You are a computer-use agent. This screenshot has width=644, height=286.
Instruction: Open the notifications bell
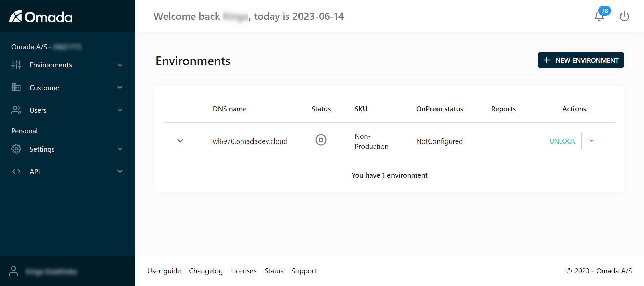point(599,16)
